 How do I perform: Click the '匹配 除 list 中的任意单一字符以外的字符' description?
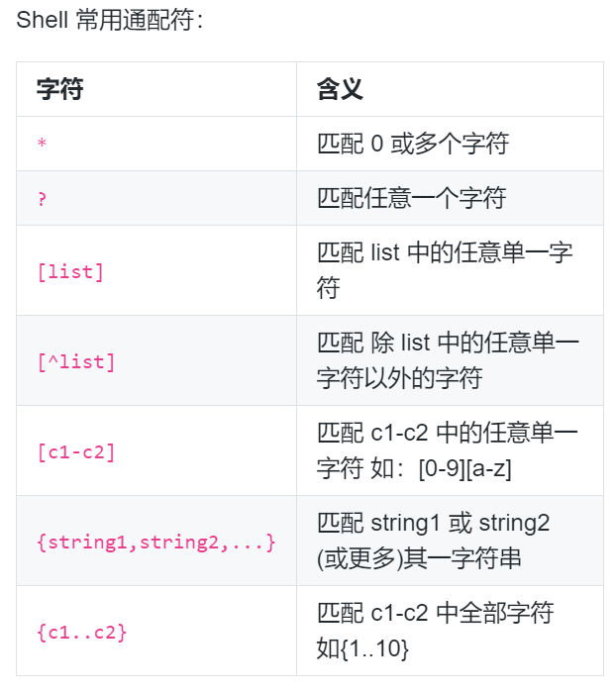pos(448,360)
